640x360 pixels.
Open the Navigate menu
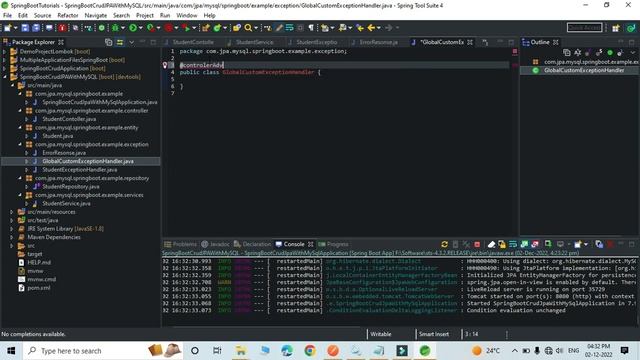tap(96, 16)
